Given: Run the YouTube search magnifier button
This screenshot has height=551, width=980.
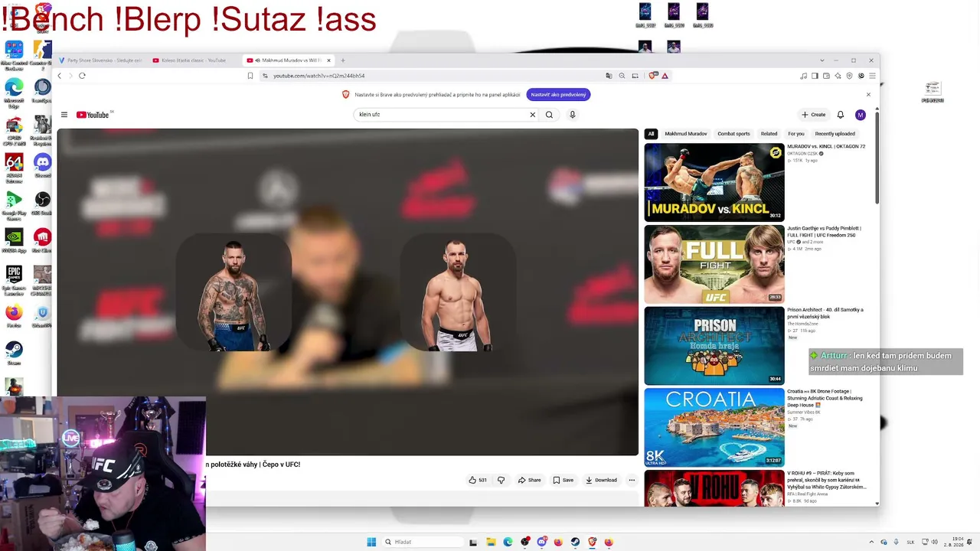Looking at the screenshot, I should (x=549, y=115).
